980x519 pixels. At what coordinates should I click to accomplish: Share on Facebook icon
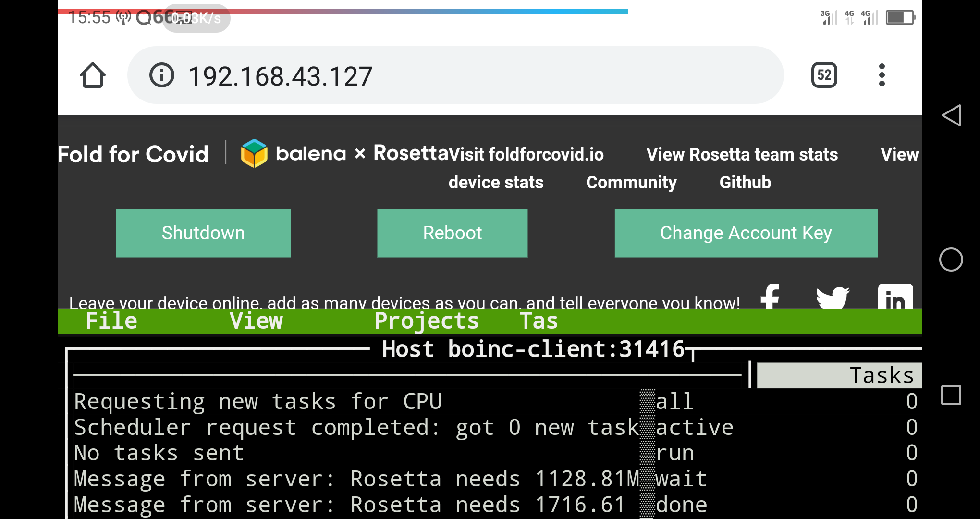pos(770,296)
